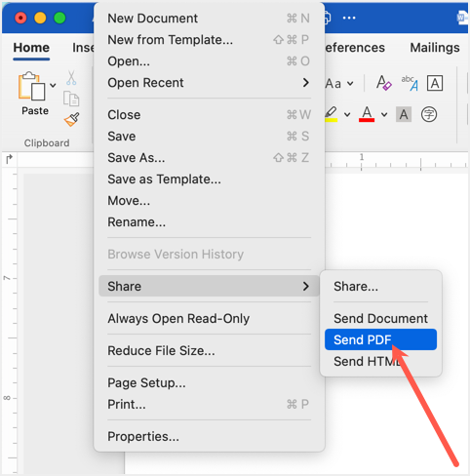The width and height of the screenshot is (470, 476).
Task: Choose Reduce File Size... menu item
Action: click(x=209, y=350)
